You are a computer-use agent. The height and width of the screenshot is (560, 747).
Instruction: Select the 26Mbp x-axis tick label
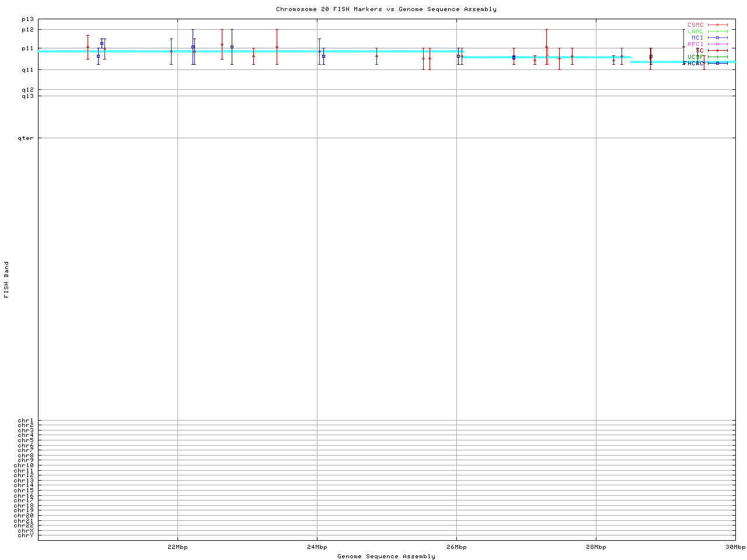tap(456, 547)
